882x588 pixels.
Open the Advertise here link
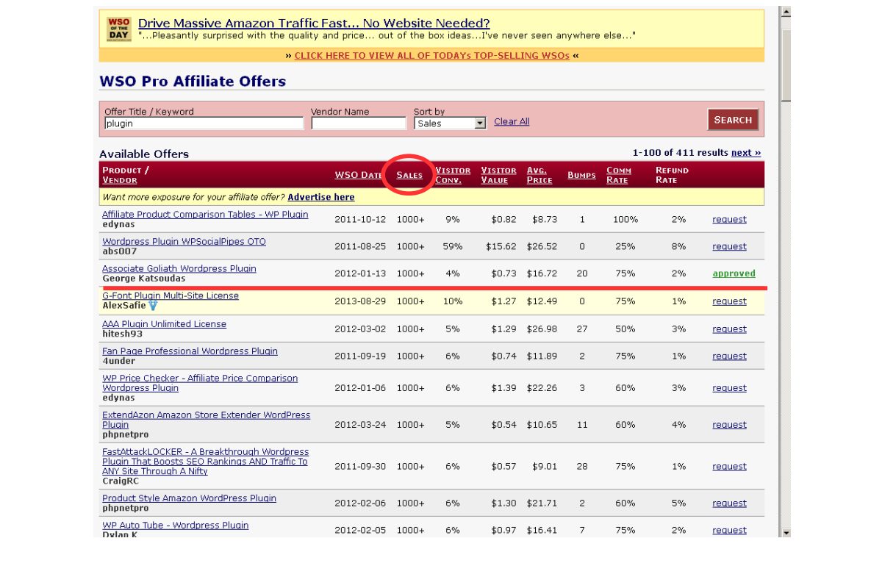pos(321,197)
